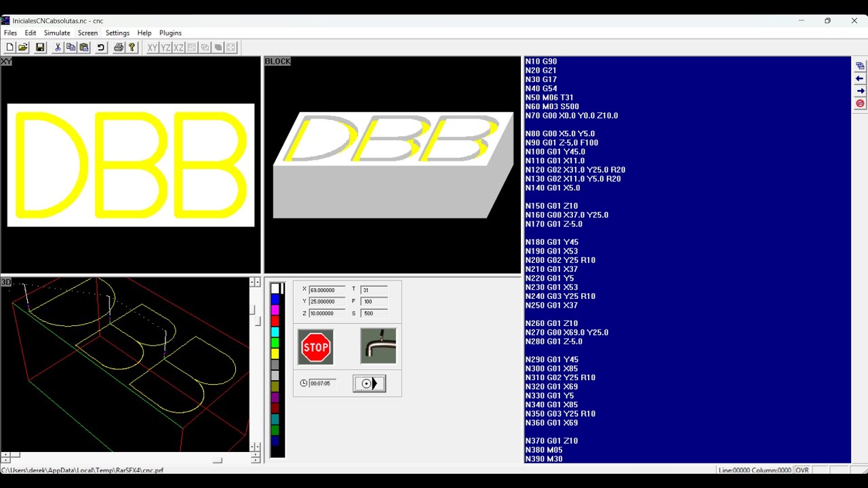This screenshot has height=488, width=868.
Task: Click the X coordinate field showing 69.000000
Action: [327, 290]
